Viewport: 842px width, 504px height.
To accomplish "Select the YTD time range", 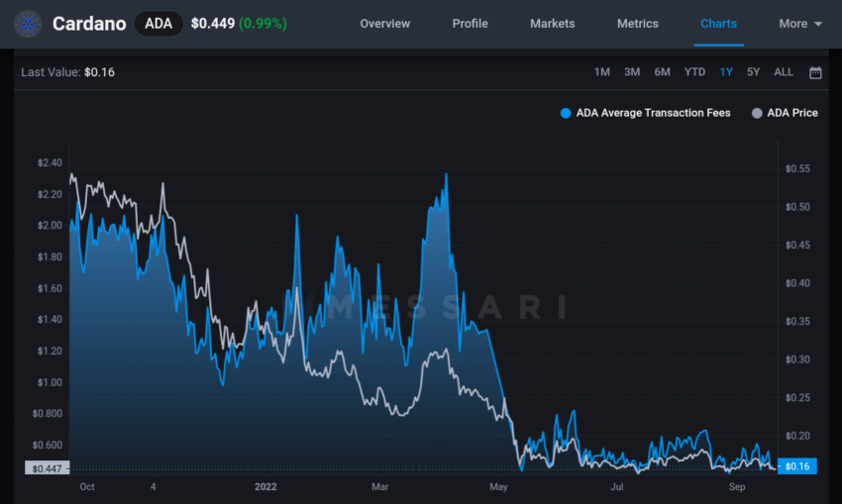I will pyautogui.click(x=694, y=72).
